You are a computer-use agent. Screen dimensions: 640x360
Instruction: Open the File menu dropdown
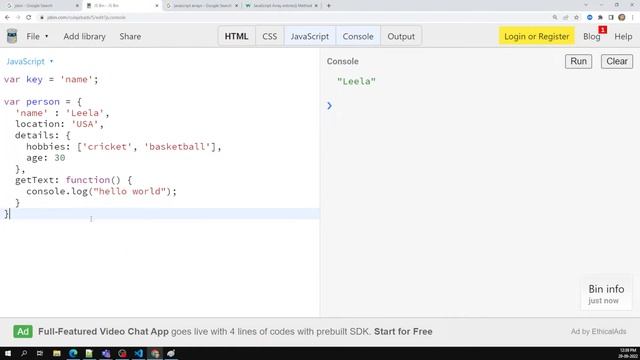pos(37,36)
